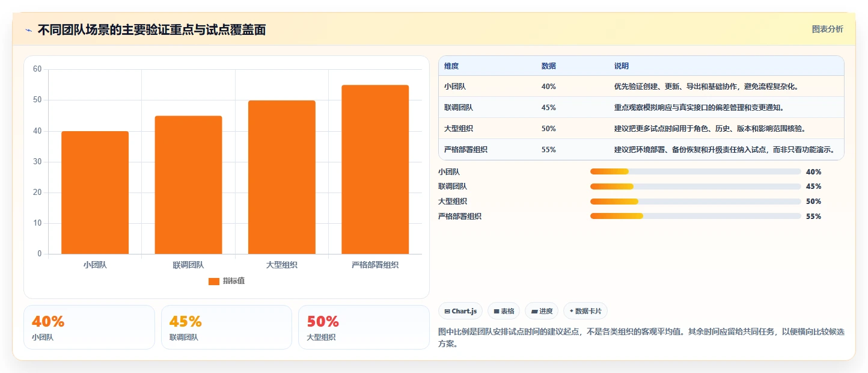Click the 50% 大型组织 data card
Viewport: 868px width, 373px height.
364,327
